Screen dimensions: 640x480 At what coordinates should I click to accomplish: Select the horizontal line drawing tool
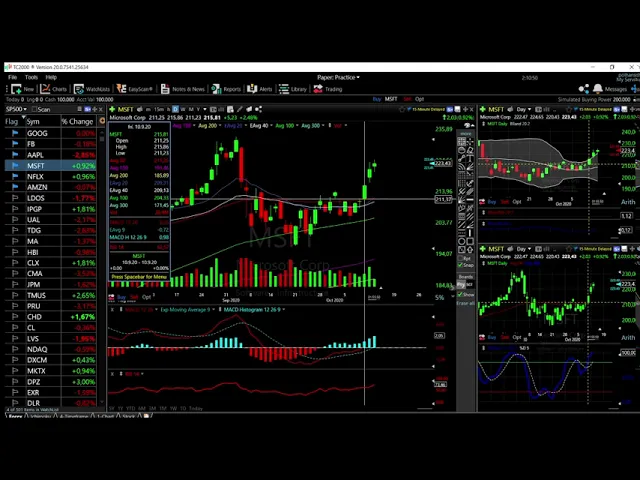(x=471, y=200)
